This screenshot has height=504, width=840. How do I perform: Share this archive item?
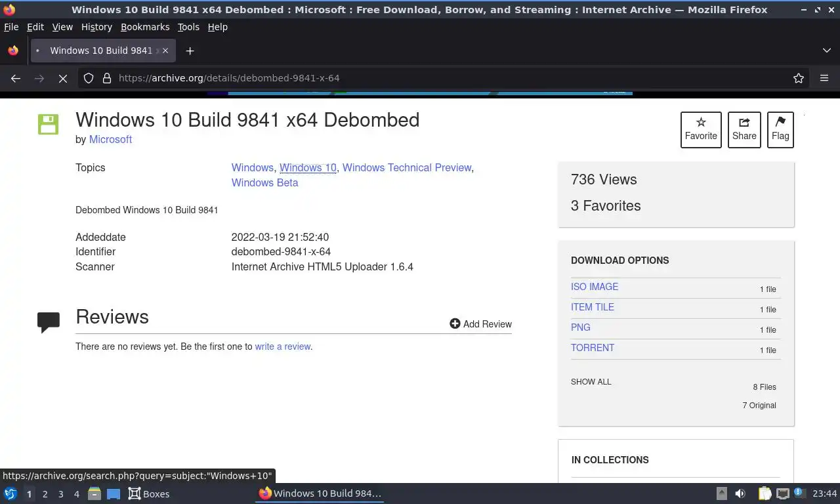click(x=744, y=130)
